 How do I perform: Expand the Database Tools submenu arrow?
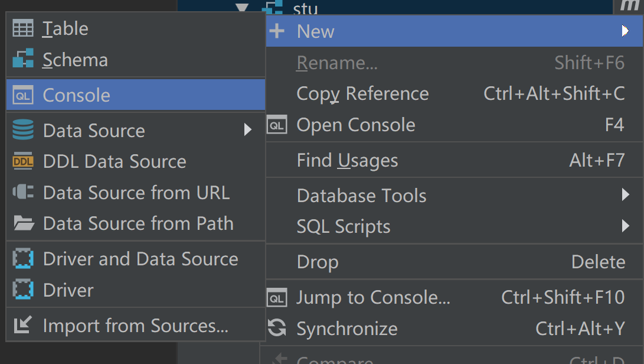pos(625,194)
